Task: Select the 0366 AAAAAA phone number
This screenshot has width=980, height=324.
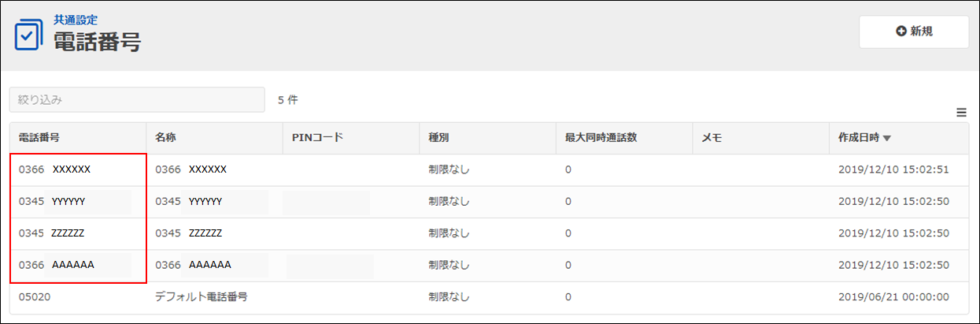Action: coord(57,265)
